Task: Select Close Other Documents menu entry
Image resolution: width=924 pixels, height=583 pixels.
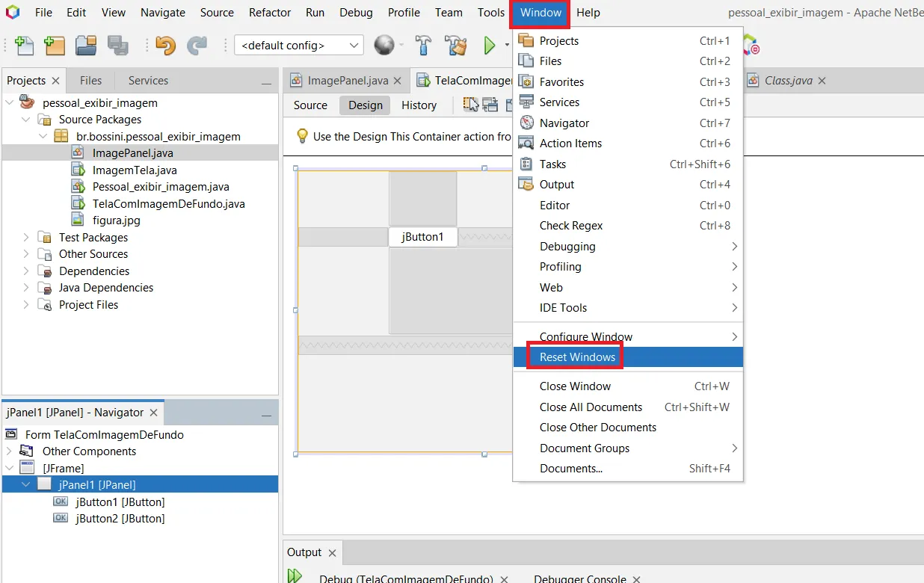Action: pos(628,427)
